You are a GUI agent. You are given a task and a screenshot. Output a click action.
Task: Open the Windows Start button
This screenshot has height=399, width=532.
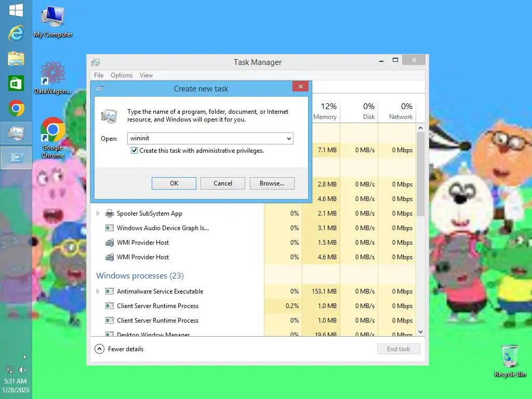[16, 10]
